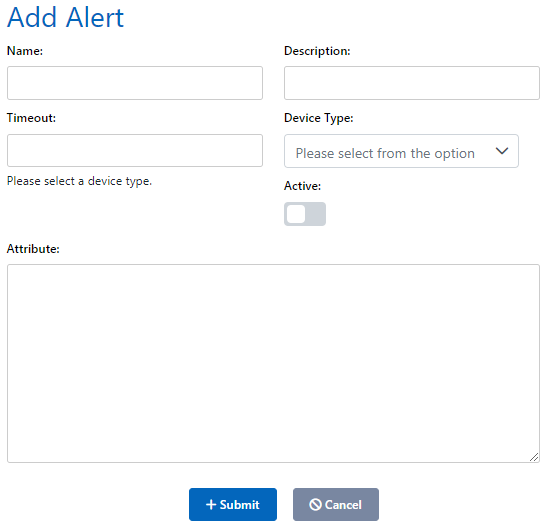Click the Timeout: label
560x528 pixels.
click(x=31, y=118)
